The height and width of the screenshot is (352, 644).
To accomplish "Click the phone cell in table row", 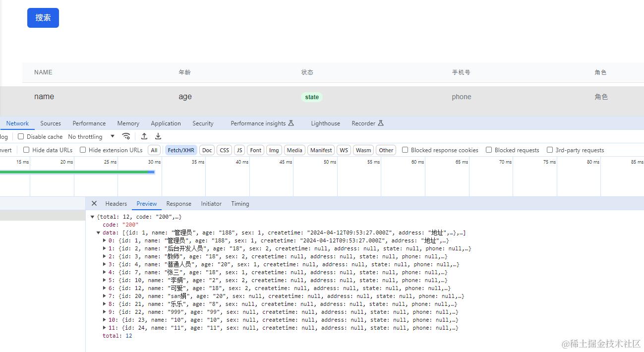I will pyautogui.click(x=462, y=97).
